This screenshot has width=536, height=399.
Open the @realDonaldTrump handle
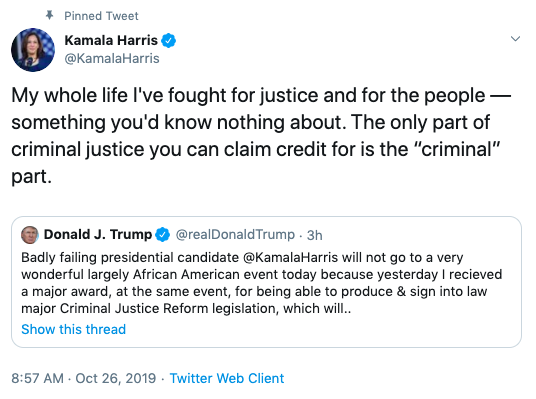(x=235, y=235)
